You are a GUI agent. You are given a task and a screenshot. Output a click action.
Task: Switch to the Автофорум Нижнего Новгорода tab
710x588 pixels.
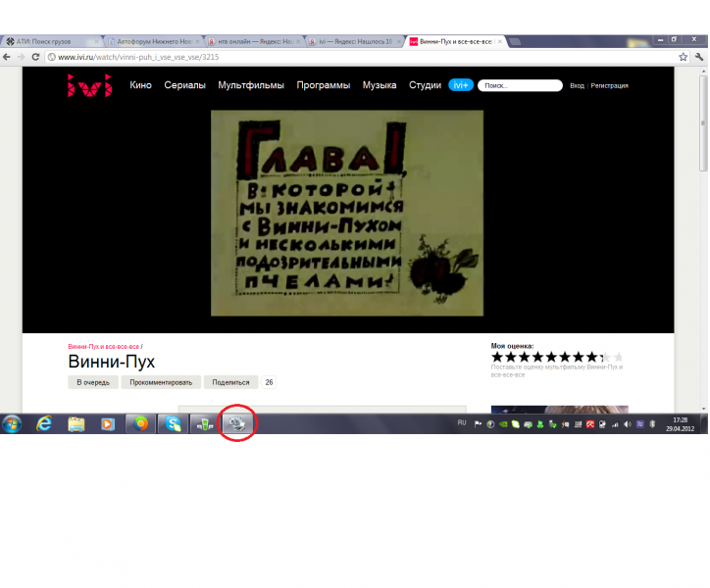(x=154, y=41)
